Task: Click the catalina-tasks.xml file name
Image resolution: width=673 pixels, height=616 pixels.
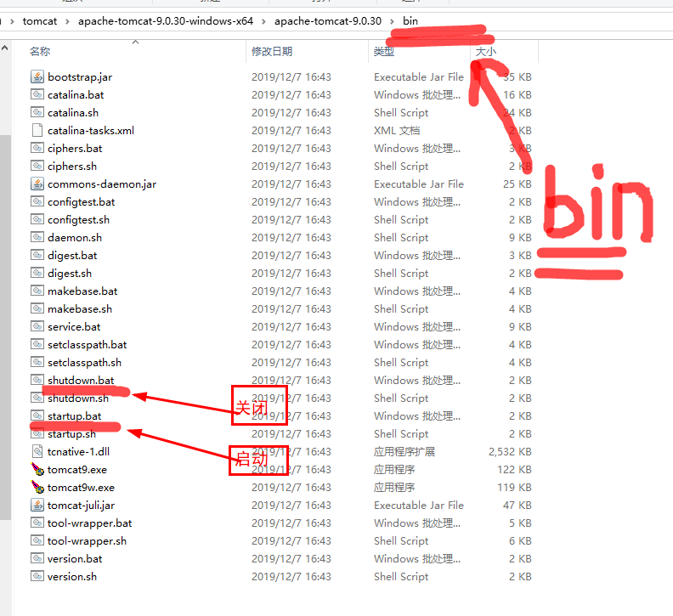Action: click(91, 131)
